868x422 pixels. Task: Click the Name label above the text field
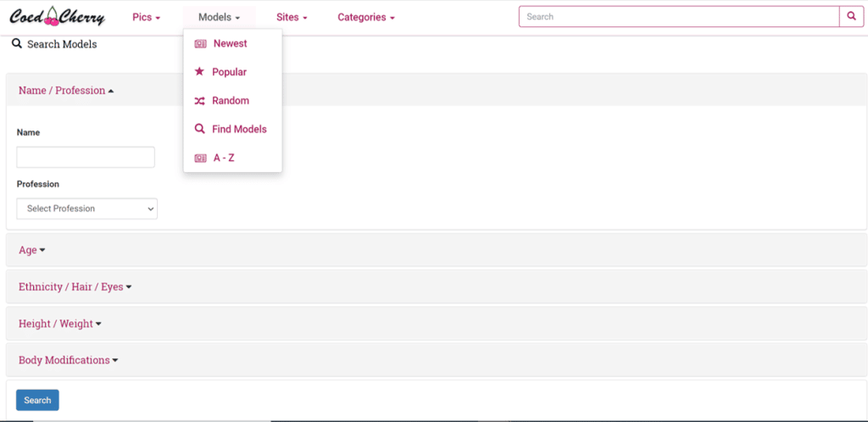pyautogui.click(x=28, y=133)
